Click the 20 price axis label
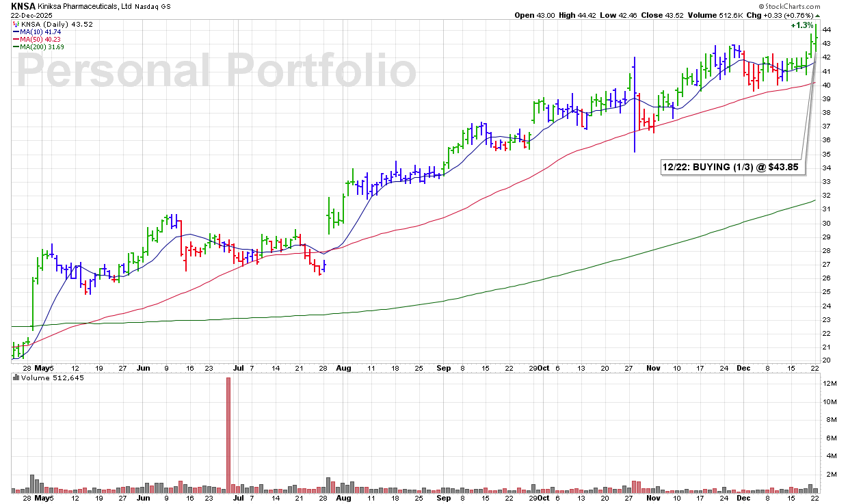848x504 pixels. (827, 360)
